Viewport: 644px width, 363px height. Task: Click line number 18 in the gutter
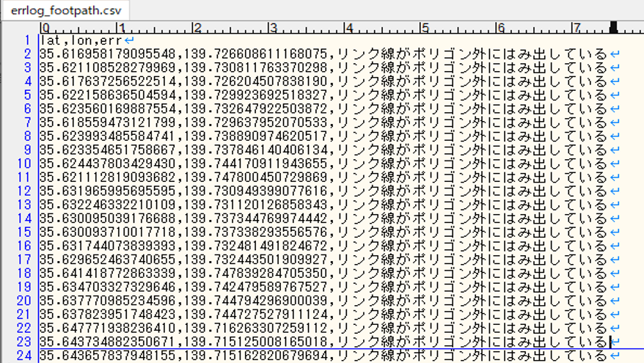pos(23,273)
